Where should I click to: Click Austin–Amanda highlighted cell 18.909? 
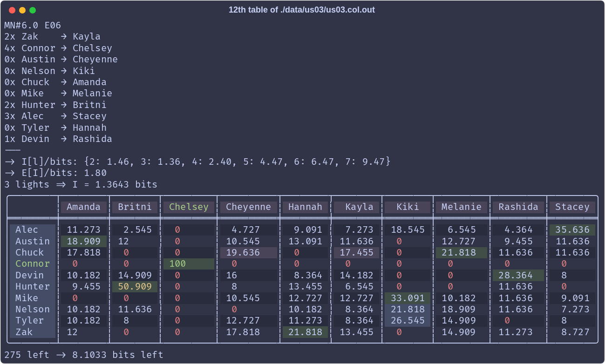84,241
